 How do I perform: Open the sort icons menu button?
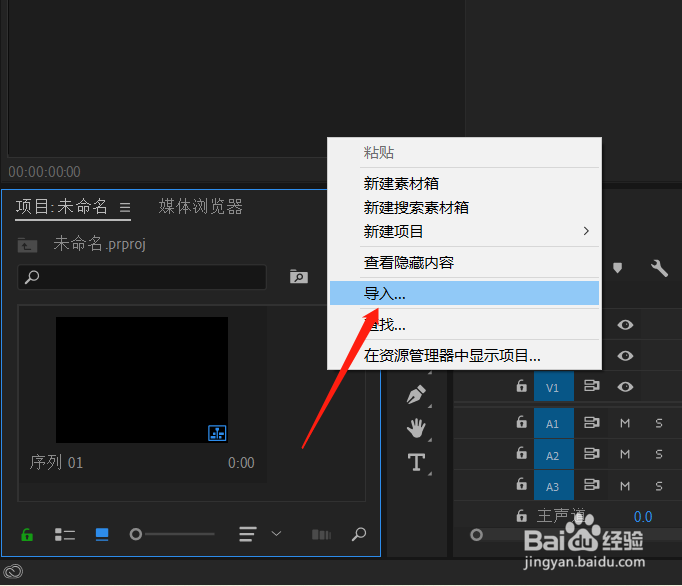pyautogui.click(x=248, y=534)
